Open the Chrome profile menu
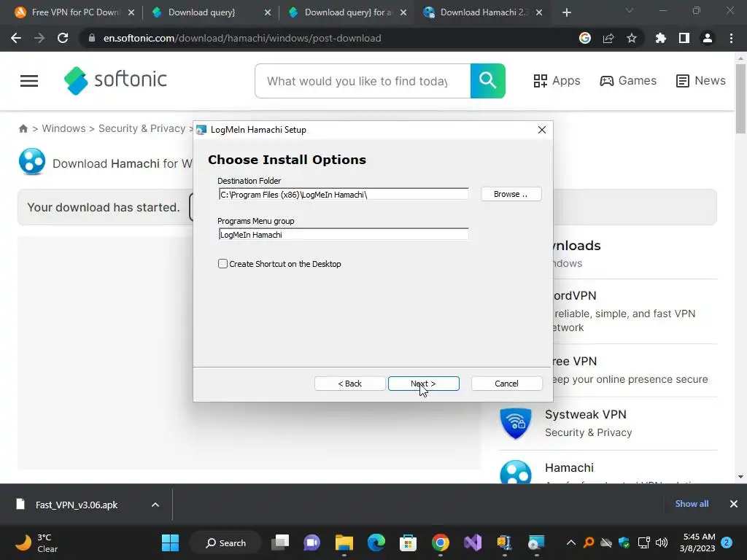The image size is (747, 560). tap(708, 38)
